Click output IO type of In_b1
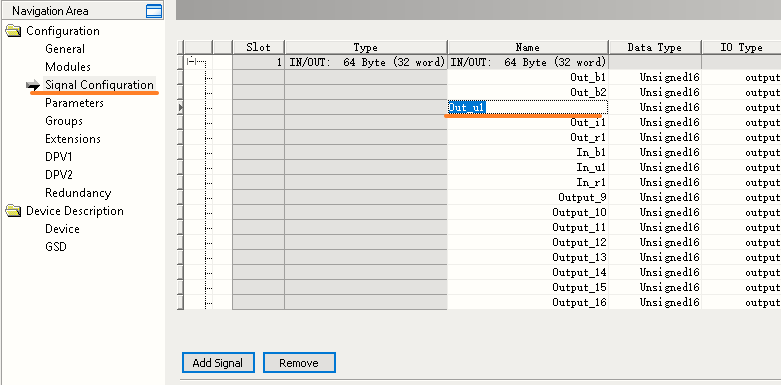The height and width of the screenshot is (386, 781). (x=763, y=152)
